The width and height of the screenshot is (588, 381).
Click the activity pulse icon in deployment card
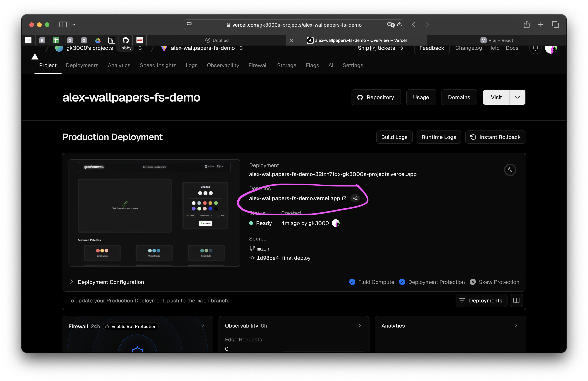point(510,170)
